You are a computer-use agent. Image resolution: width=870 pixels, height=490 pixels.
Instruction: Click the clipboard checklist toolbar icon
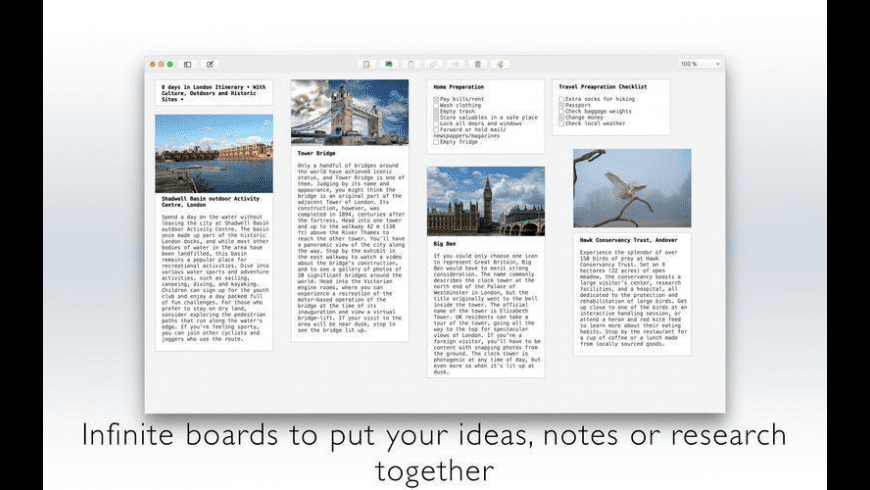point(478,64)
